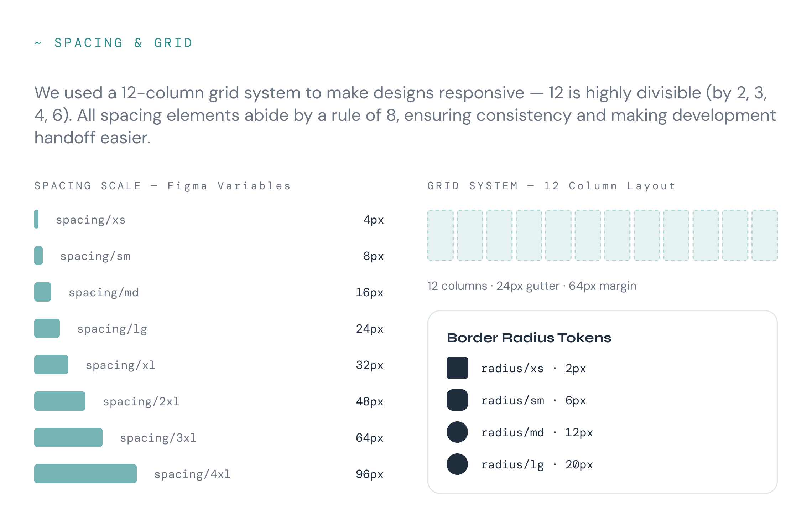Click the last dashed grid column
812x524 pixels.
point(765,235)
